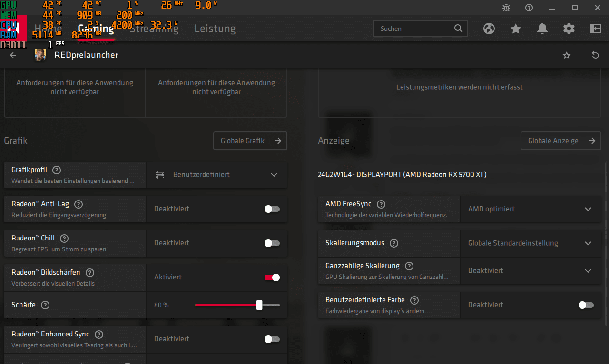Open favorites star in top navigation
This screenshot has height=364, width=609.
(516, 29)
